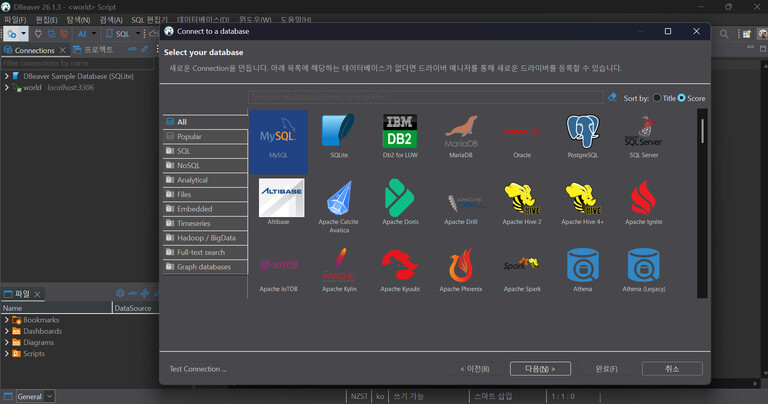This screenshot has width=768, height=404.
Task: Expand the Scripts folder
Action: click(x=6, y=353)
